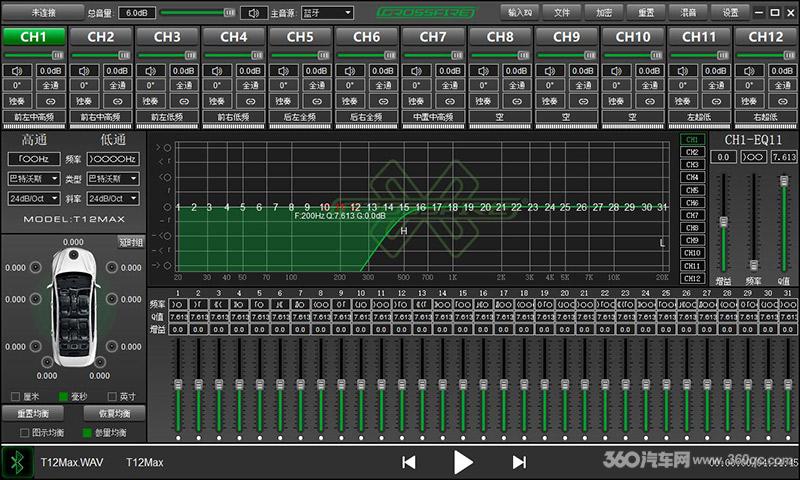Toggle the 参量均衡 checkbox

87,433
